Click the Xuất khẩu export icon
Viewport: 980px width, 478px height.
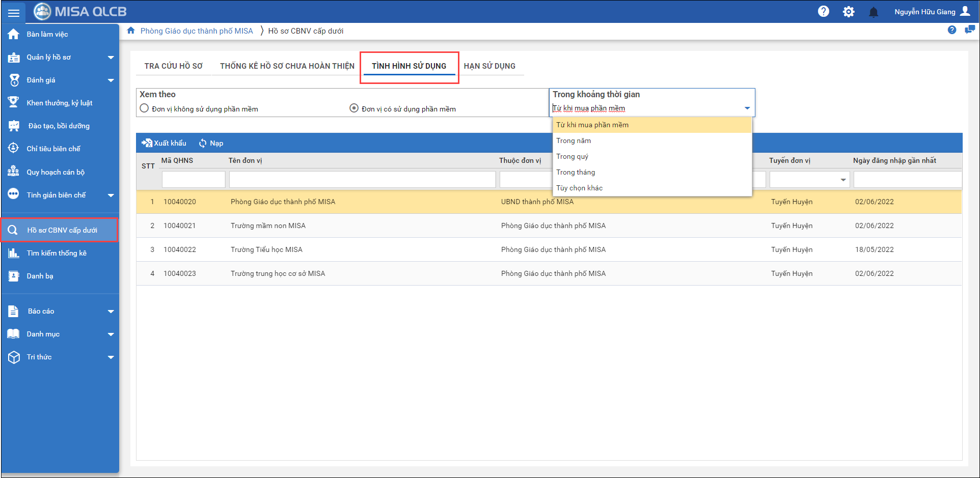(147, 143)
